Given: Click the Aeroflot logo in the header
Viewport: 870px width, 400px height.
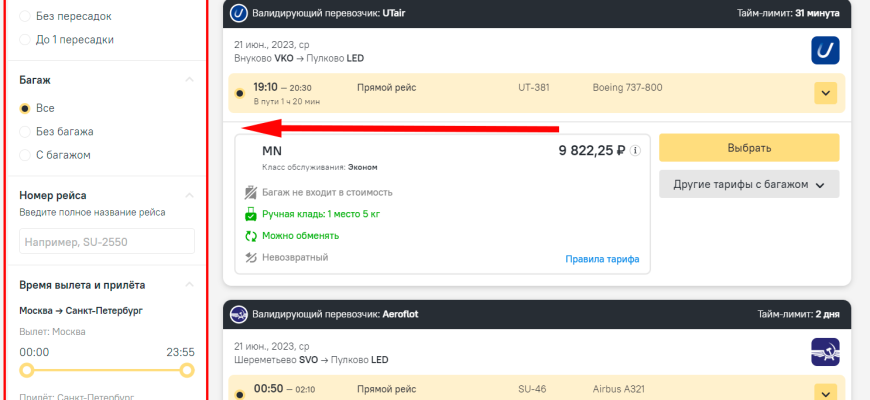Looking at the screenshot, I should (239, 314).
